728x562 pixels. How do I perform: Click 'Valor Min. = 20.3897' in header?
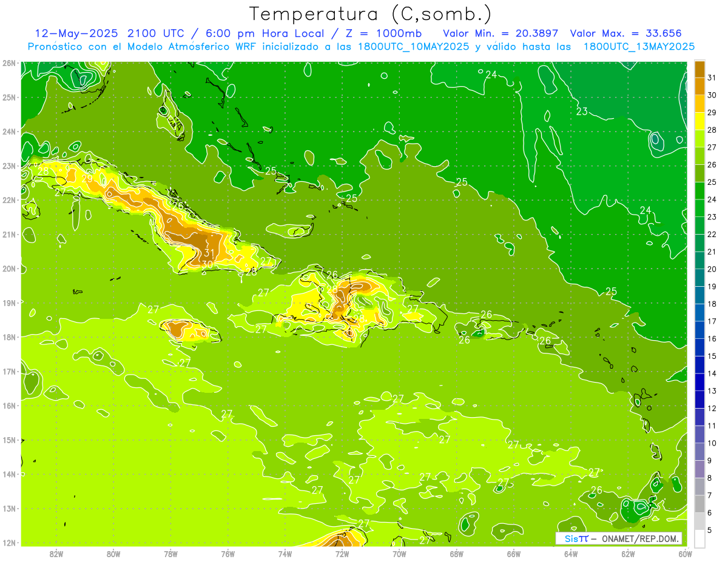501,33
